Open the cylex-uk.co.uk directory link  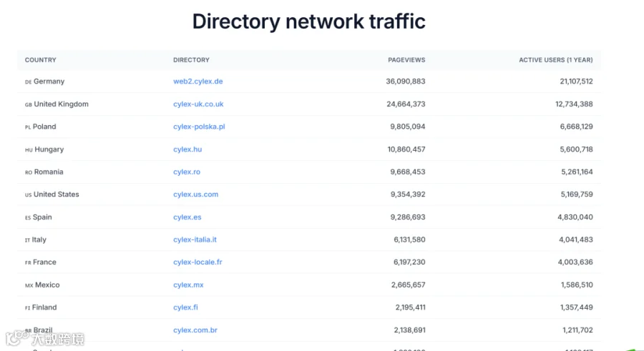(x=198, y=104)
